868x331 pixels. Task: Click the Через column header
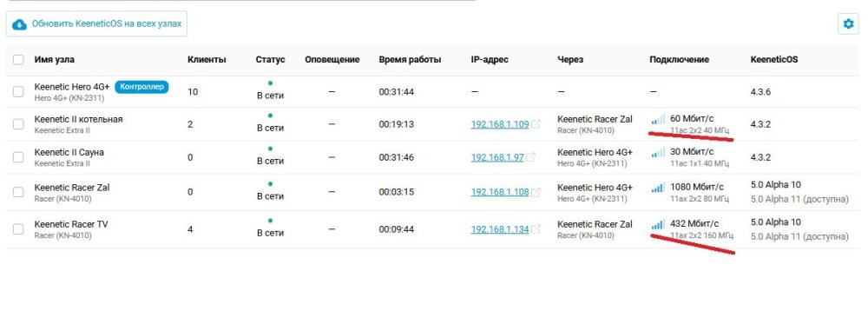(570, 60)
